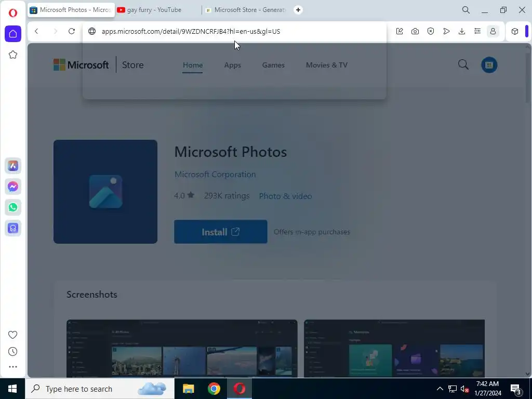The width and height of the screenshot is (532, 399).
Task: Open the heart Pinboards sidebar icon
Action: [13, 335]
